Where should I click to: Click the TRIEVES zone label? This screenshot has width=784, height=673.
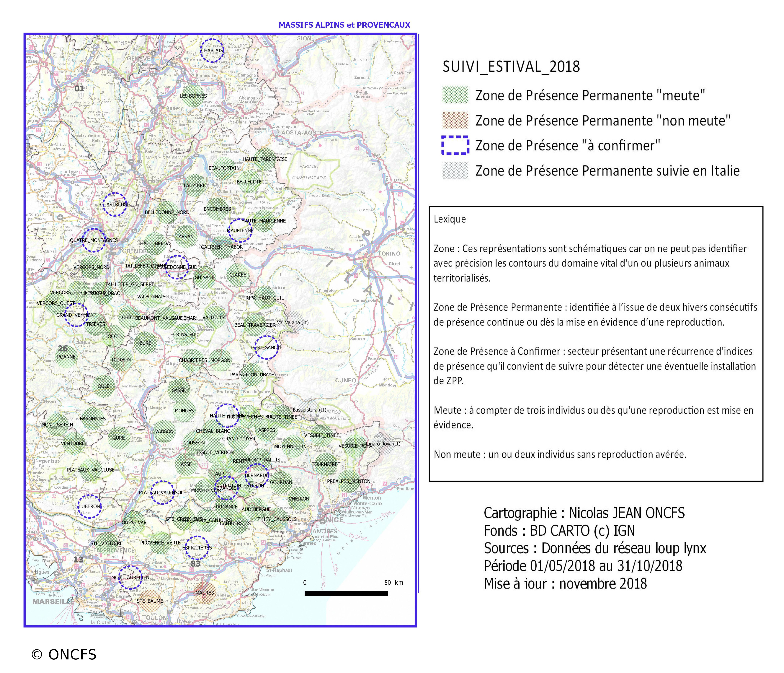96,324
